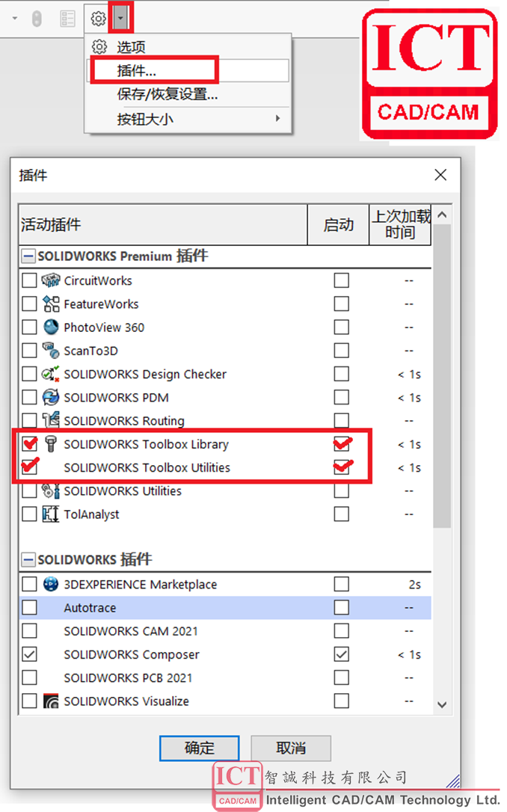Click the FeatureWorks plugin icon
The height and width of the screenshot is (812, 507).
(51, 304)
